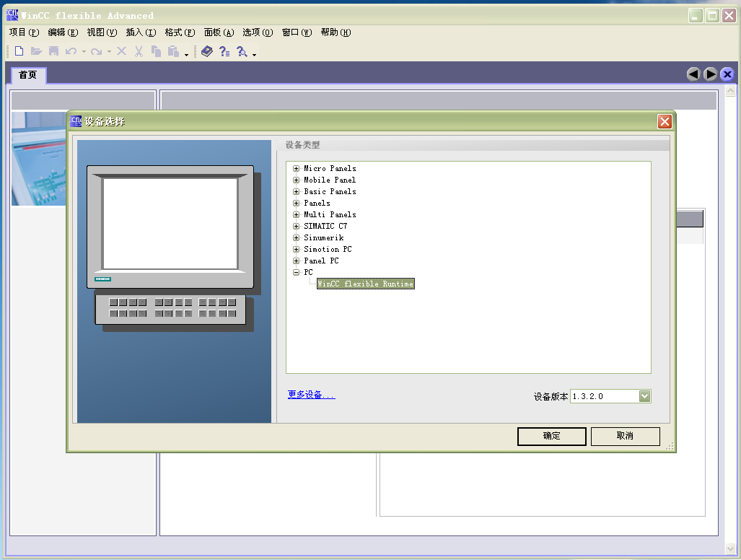Click the New project icon in toolbar
The height and width of the screenshot is (560, 741).
(19, 51)
